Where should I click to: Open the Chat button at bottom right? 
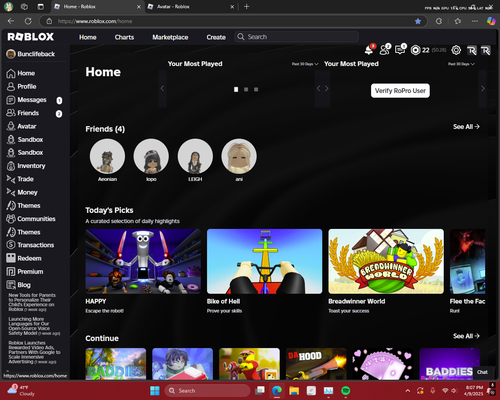click(482, 372)
